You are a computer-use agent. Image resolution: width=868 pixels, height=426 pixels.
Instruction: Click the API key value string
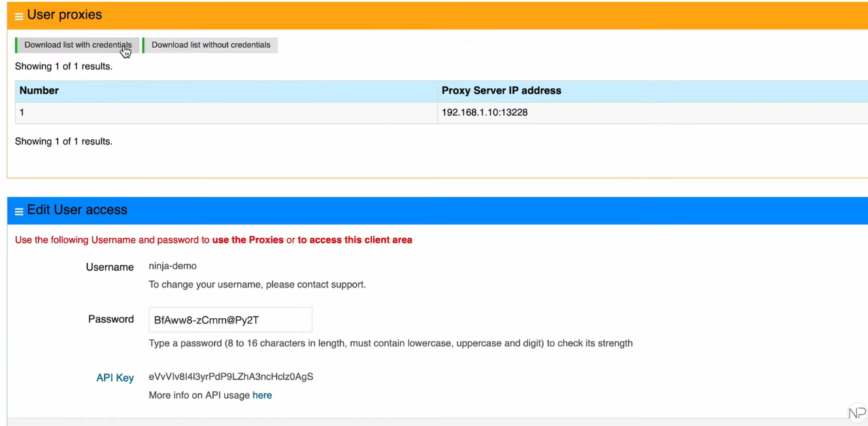pos(231,376)
